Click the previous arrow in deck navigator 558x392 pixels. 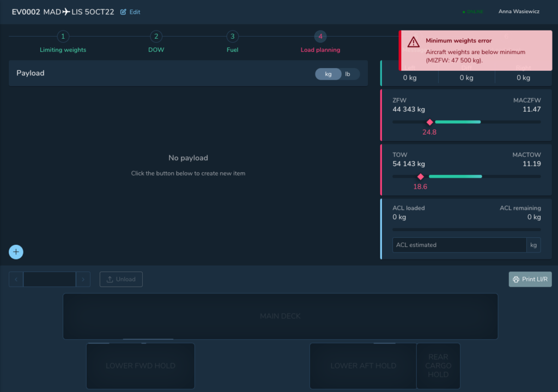tap(16, 280)
